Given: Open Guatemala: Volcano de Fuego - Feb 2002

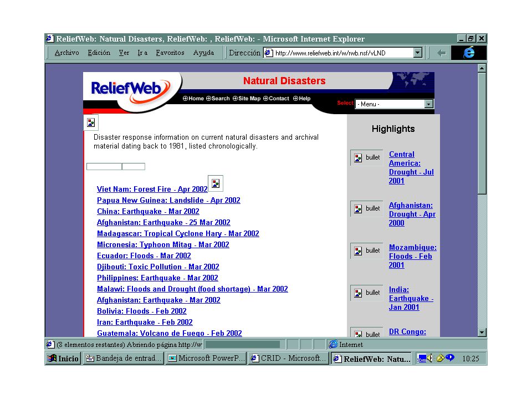Looking at the screenshot, I should [170, 333].
